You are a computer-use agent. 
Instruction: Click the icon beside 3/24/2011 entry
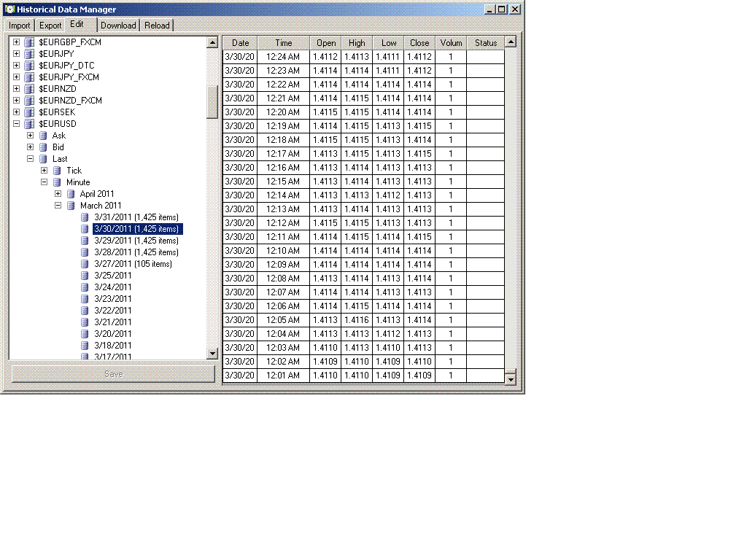click(85, 287)
